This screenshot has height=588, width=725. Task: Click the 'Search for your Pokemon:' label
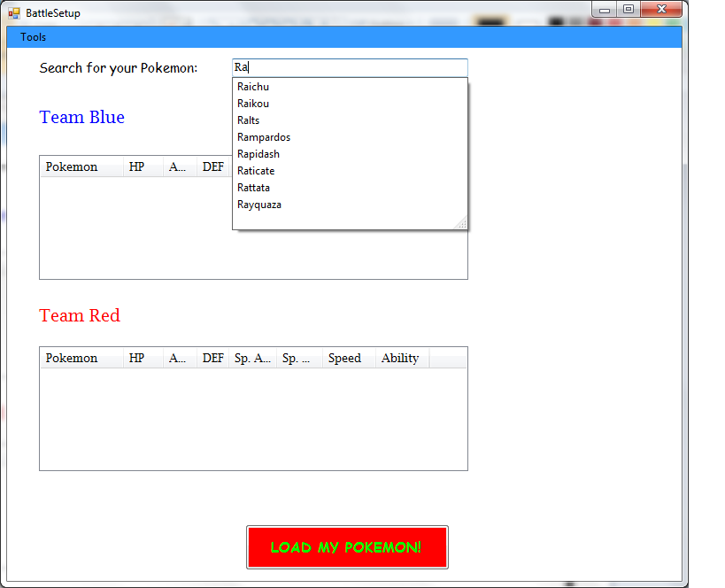[119, 68]
